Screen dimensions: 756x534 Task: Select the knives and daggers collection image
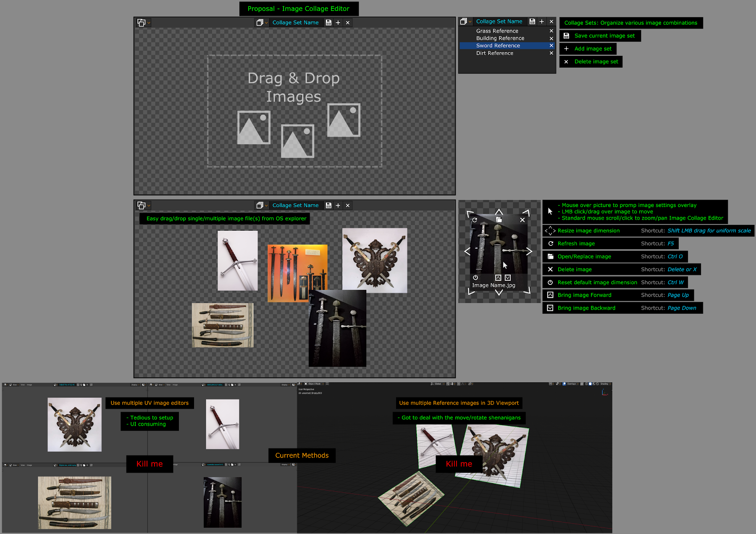(x=223, y=325)
